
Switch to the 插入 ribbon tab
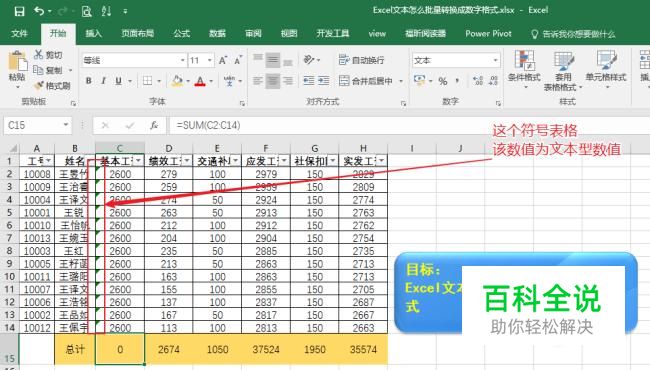tap(93, 34)
